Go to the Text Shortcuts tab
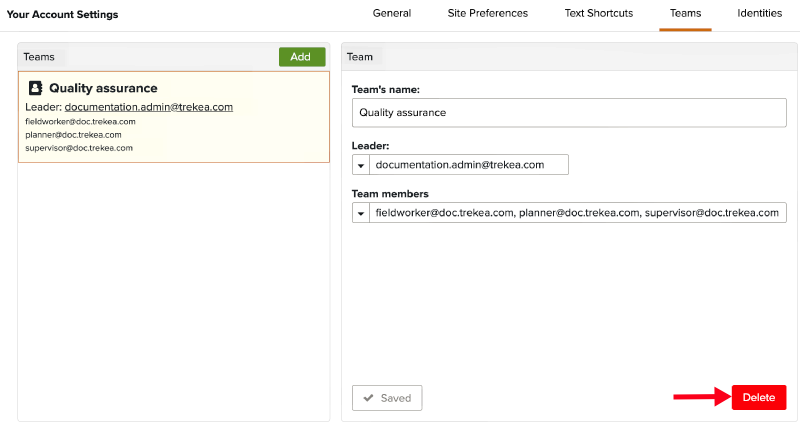 (598, 14)
